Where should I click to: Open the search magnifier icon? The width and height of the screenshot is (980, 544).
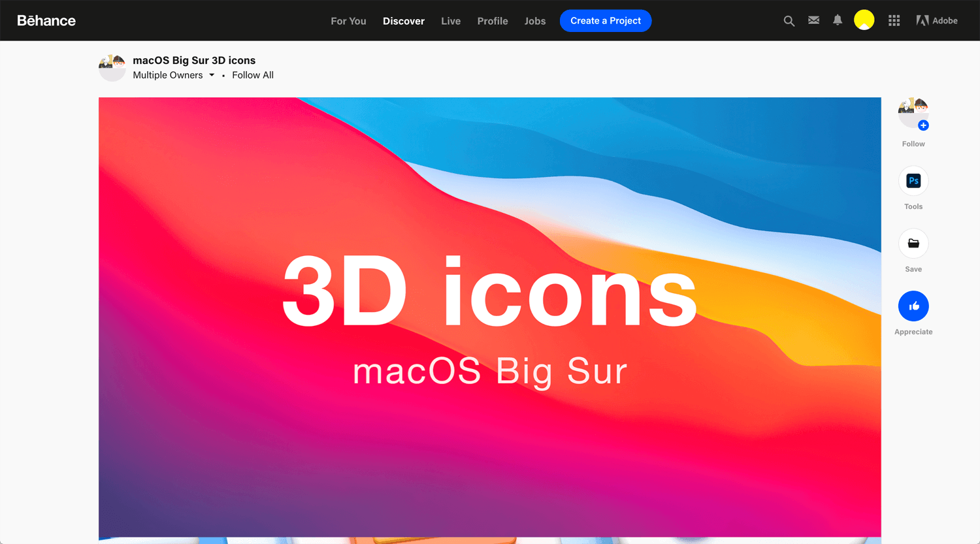click(x=789, y=21)
